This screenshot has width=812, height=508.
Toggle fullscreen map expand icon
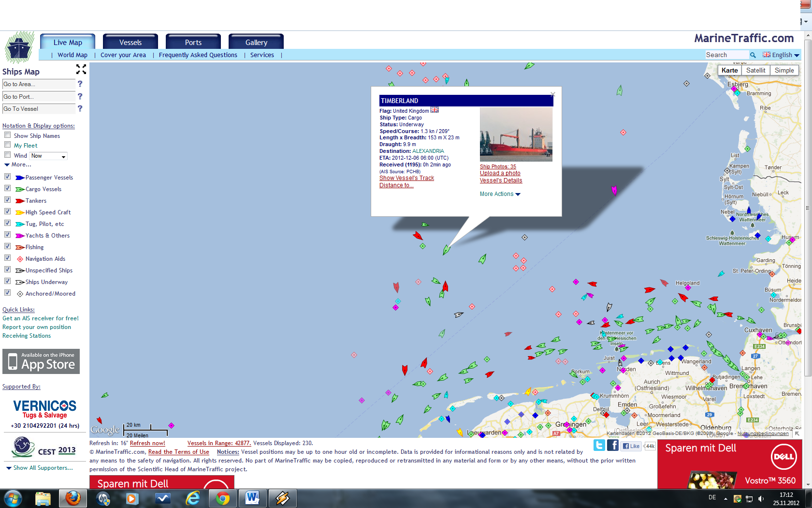[81, 70]
